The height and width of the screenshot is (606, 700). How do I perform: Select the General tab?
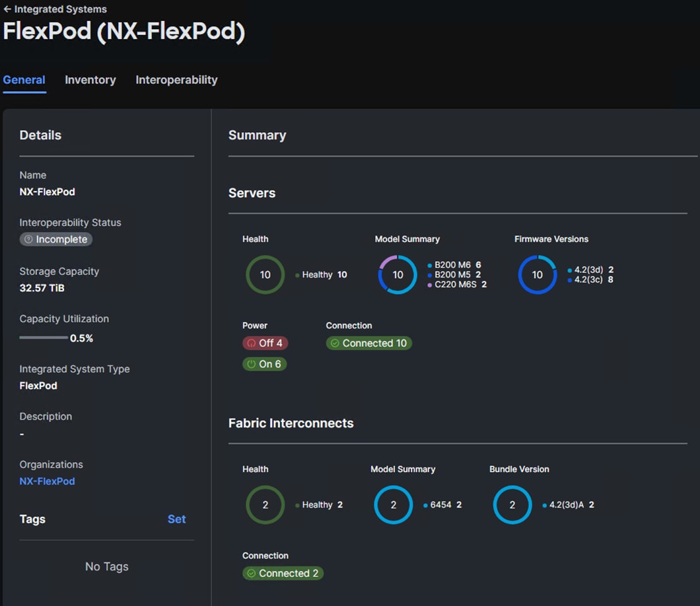[24, 80]
